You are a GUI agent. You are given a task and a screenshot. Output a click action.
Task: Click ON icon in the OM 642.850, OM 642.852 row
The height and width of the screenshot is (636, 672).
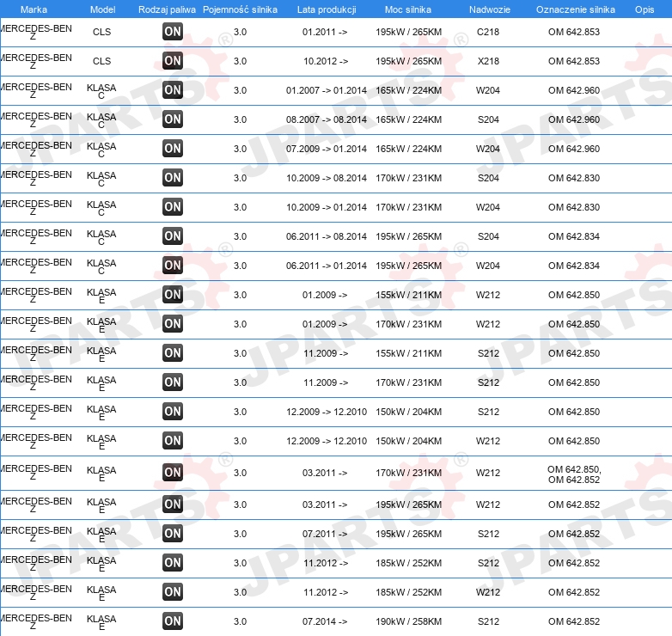pyautogui.click(x=173, y=473)
